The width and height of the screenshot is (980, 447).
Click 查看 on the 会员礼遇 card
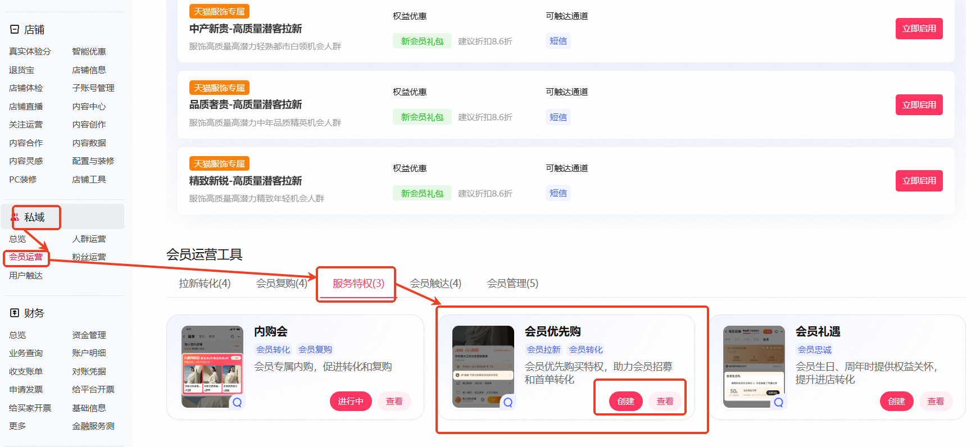click(x=936, y=401)
